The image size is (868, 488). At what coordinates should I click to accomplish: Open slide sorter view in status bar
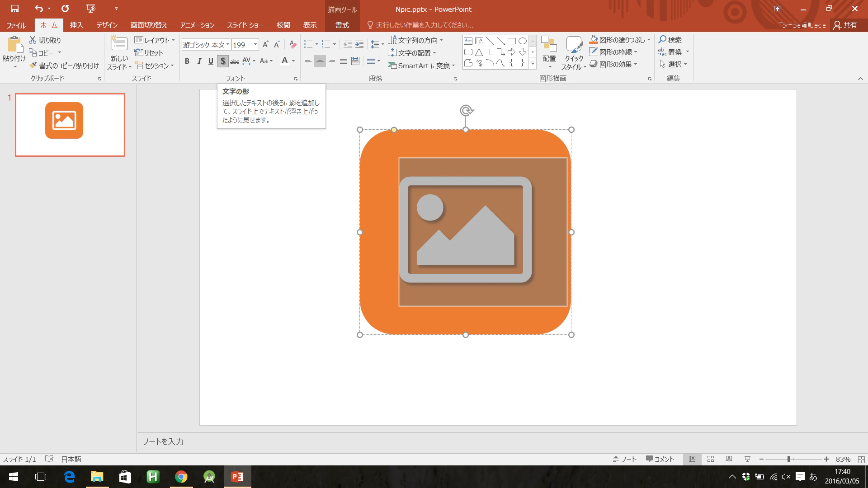click(711, 459)
